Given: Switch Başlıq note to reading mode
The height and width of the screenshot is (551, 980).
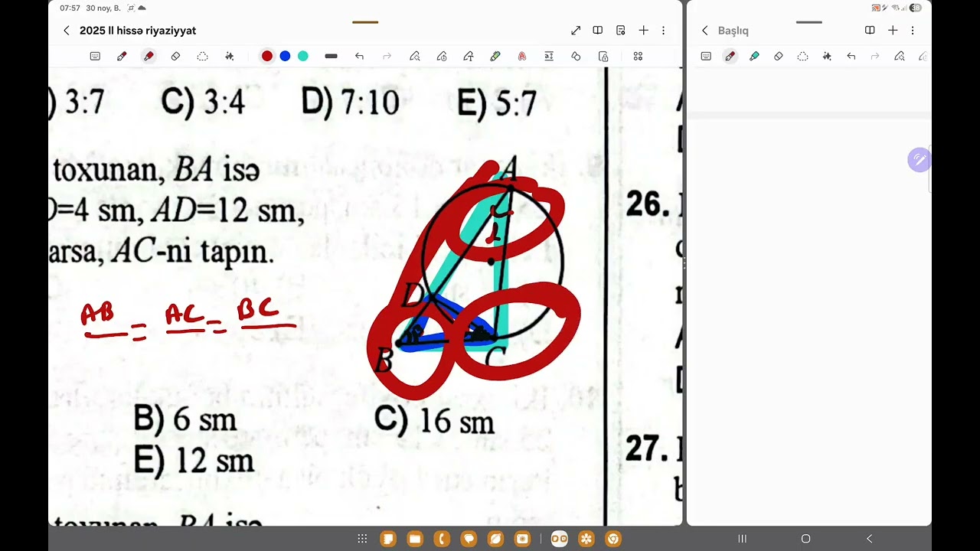Looking at the screenshot, I should [870, 31].
